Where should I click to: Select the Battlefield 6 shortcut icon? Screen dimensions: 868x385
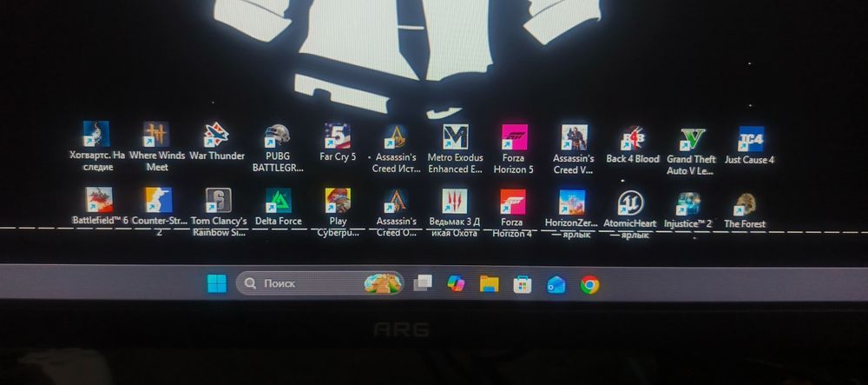pyautogui.click(x=99, y=199)
